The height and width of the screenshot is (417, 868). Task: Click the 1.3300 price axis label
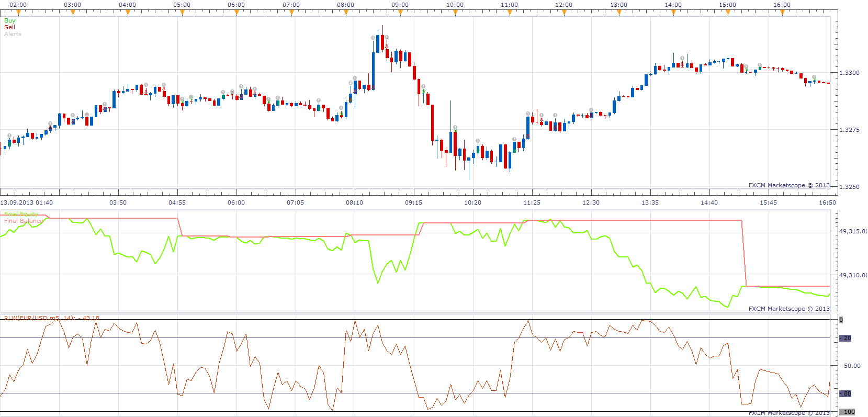(x=849, y=73)
